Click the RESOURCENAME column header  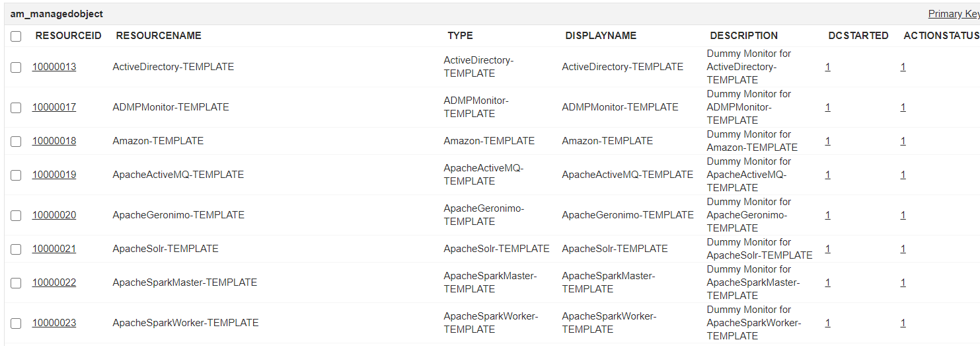159,36
